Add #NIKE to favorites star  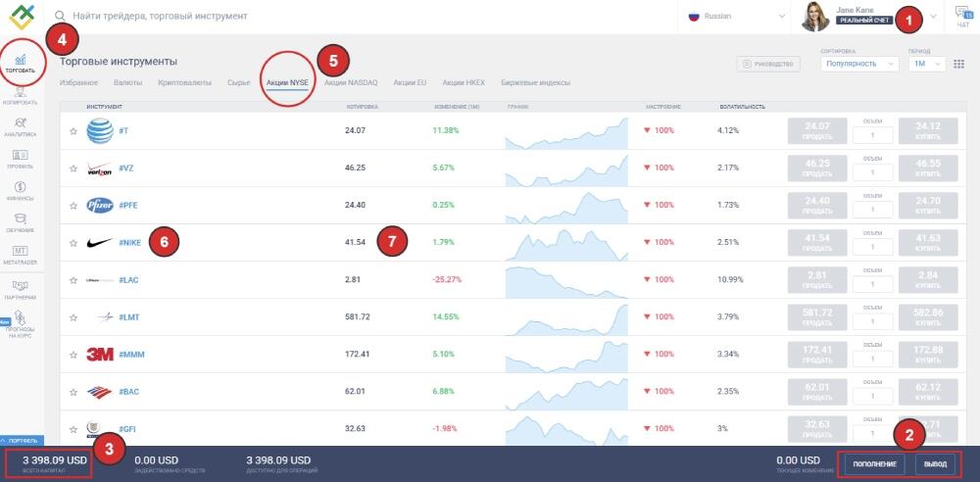[x=73, y=243]
